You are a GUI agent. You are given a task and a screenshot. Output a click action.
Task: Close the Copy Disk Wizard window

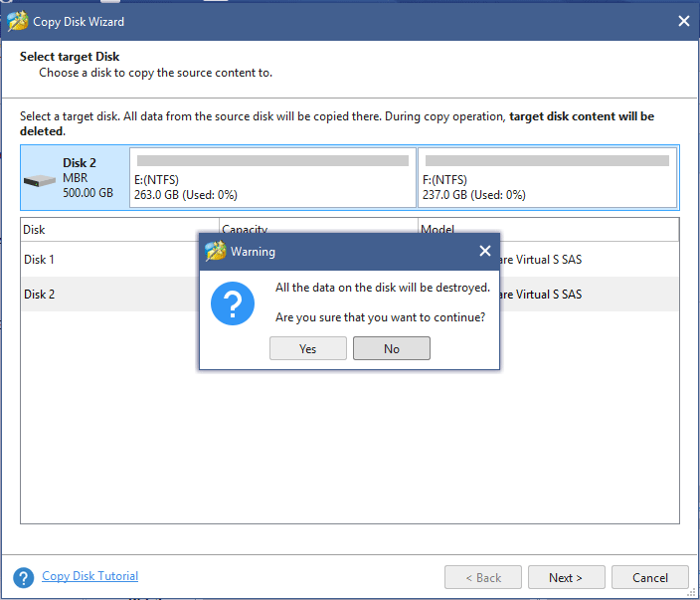click(683, 21)
